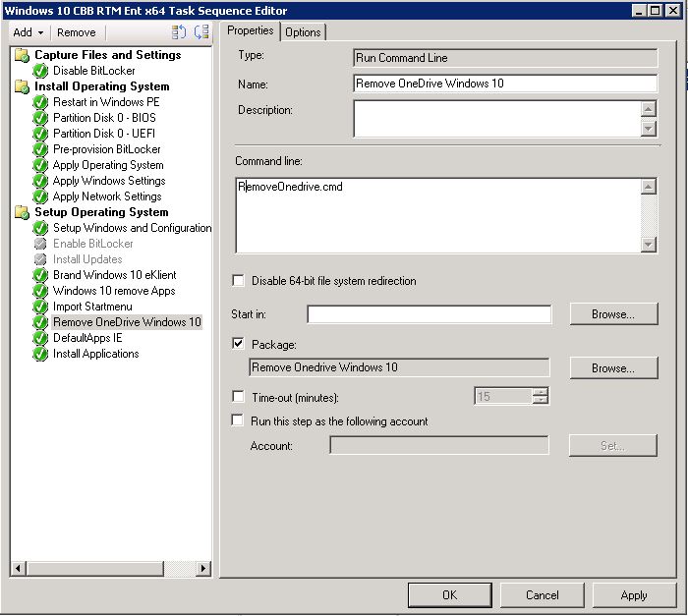Click the grey disabled icon beside Install Updates
The height and width of the screenshot is (616, 688).
(x=40, y=259)
